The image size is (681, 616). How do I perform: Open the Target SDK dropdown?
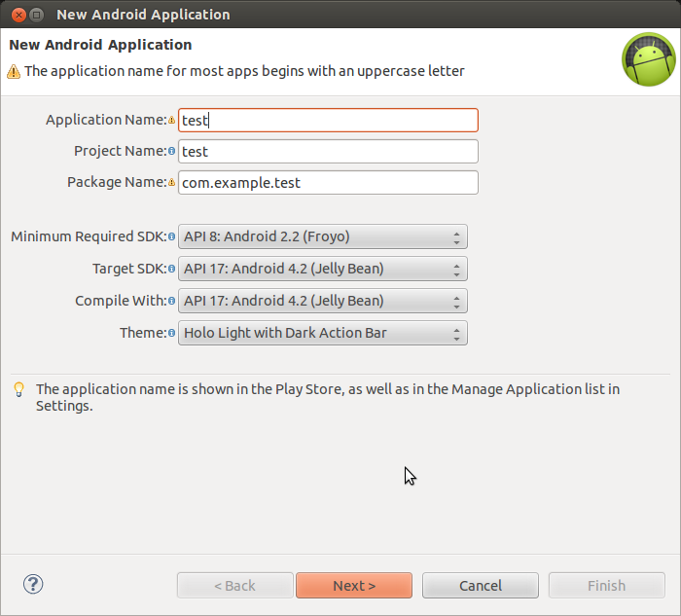[323, 269]
